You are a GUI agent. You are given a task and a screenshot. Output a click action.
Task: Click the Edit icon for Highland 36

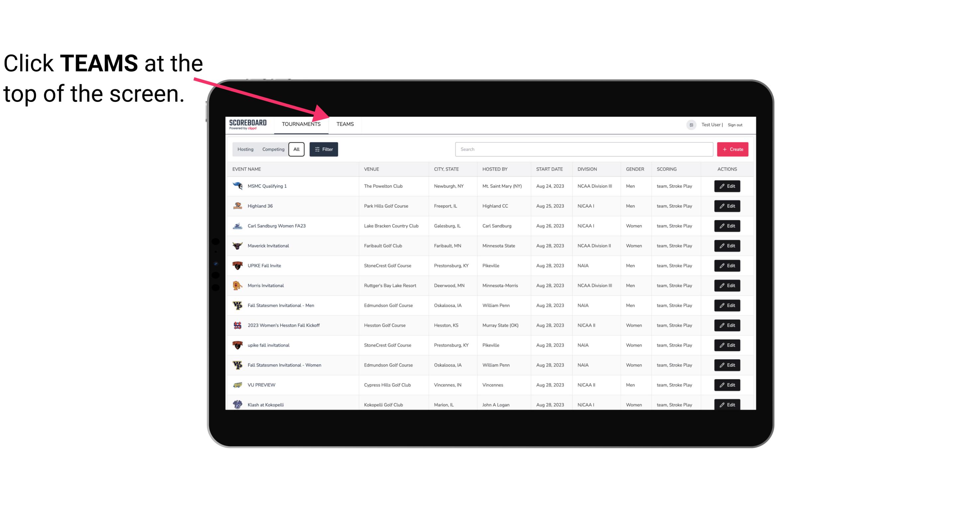pyautogui.click(x=727, y=206)
